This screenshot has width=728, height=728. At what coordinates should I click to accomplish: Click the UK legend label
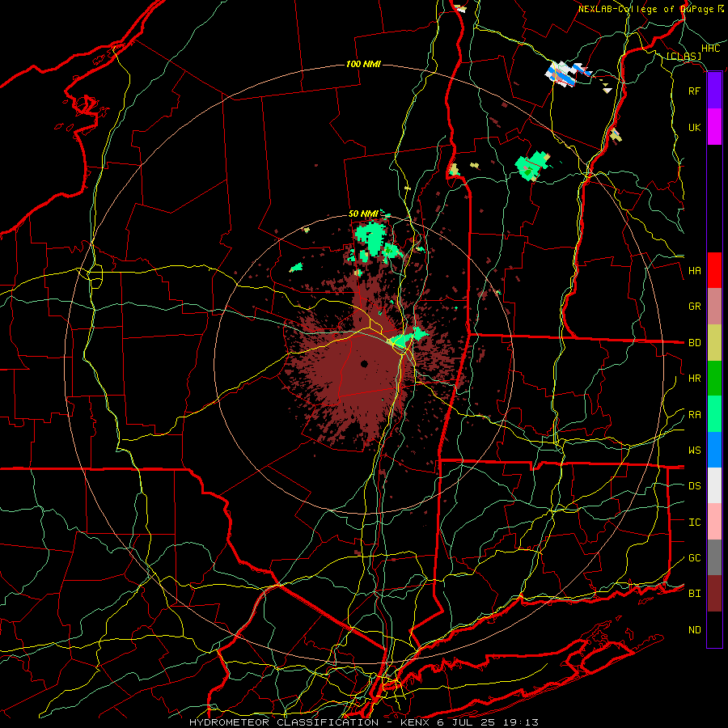(694, 127)
